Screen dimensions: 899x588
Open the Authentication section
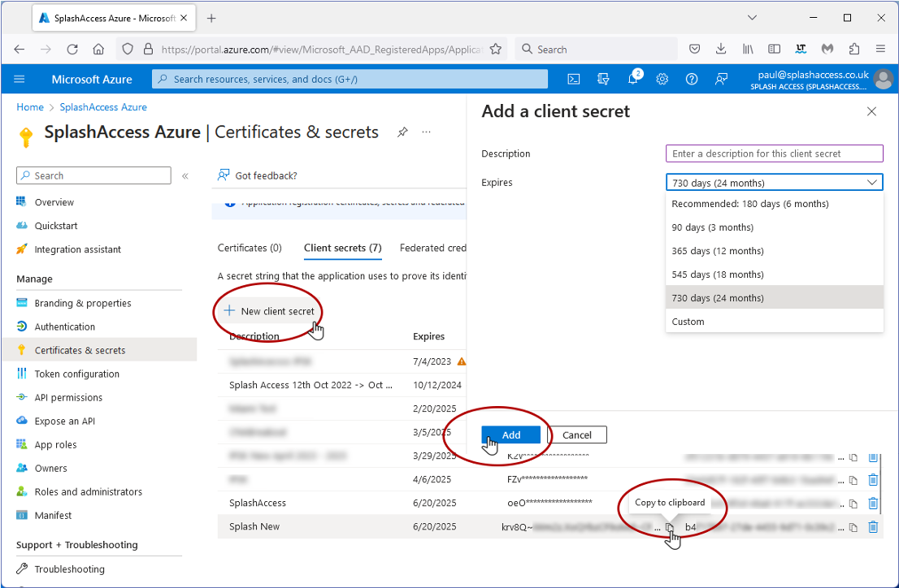[x=65, y=326]
